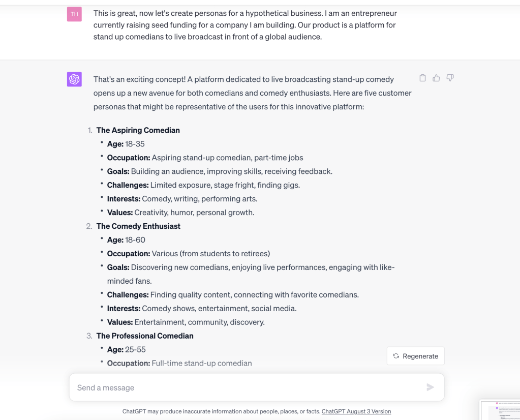
Task: Click the heading The Aspiring Comedian
Action: (138, 130)
